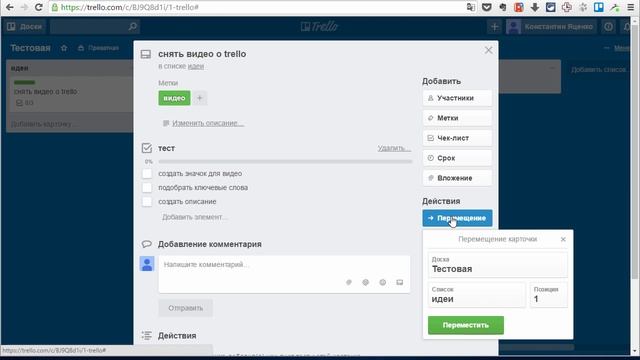640x360 pixels.
Task: Click the Pocket extension icon
Action: tap(487, 7)
